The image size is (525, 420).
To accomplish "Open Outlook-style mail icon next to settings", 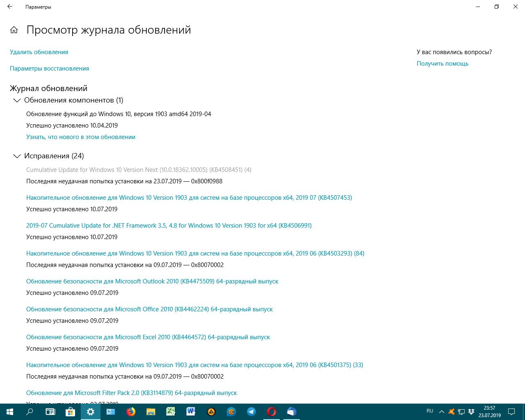I will coord(111,412).
